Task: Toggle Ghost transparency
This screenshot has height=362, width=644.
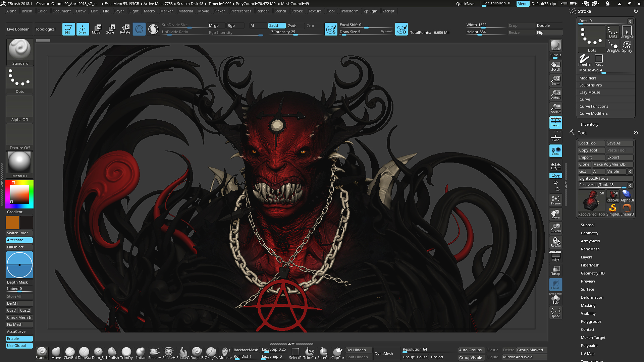Action: 555,285
